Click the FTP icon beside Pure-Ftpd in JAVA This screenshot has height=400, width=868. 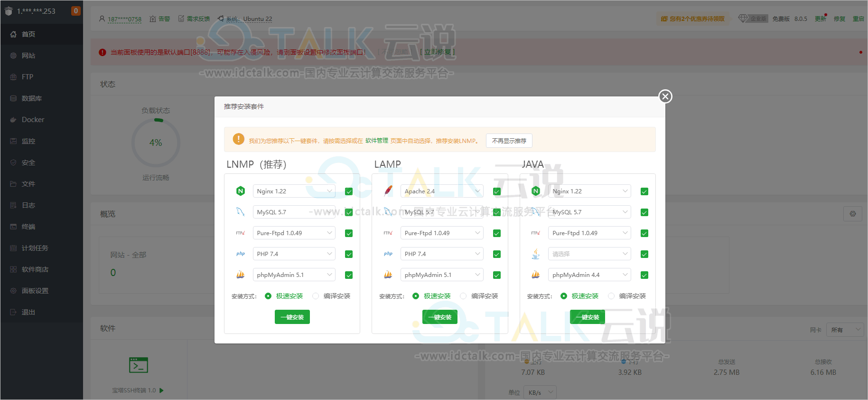(x=536, y=233)
